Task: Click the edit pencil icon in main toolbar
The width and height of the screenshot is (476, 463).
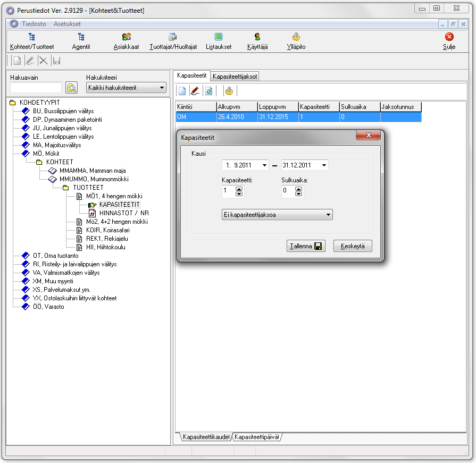Action: 30,61
